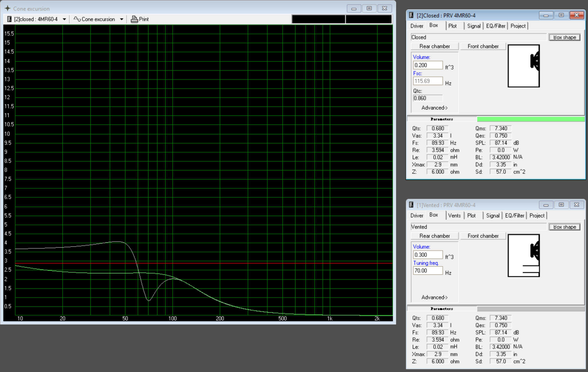Open the Box tab in the Closed window
Viewport: 588px width, 372px height.
coord(434,25)
